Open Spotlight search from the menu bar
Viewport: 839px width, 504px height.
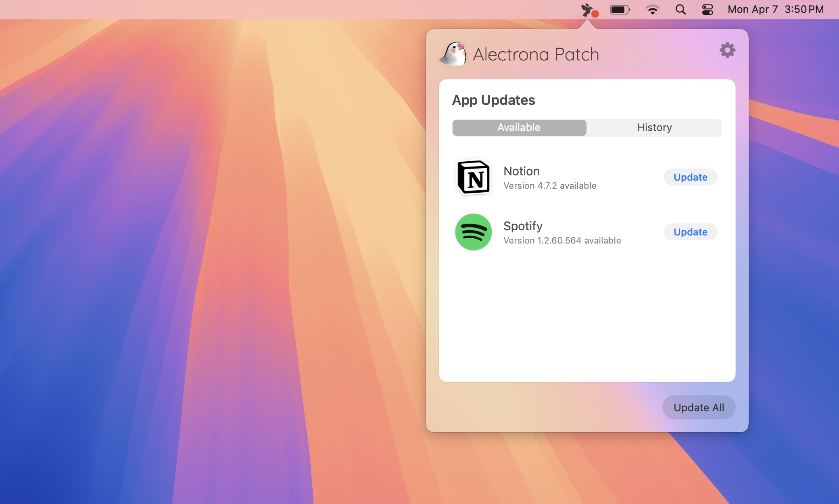tap(681, 9)
